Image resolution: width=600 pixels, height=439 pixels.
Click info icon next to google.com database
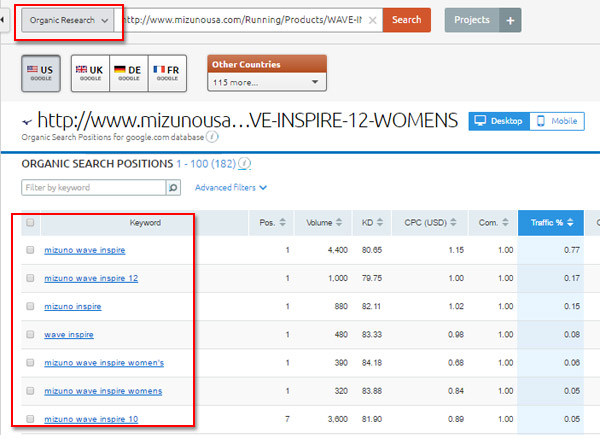click(x=212, y=137)
